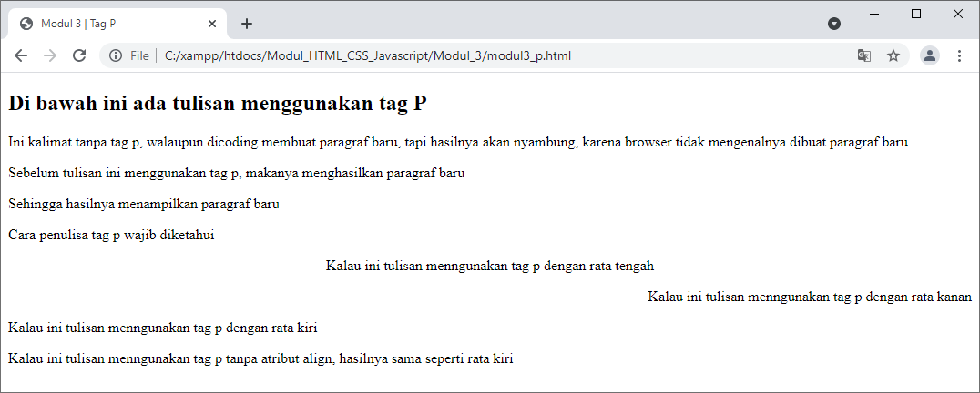Click the forward navigation arrow
The width and height of the screenshot is (980, 393).
pos(50,55)
